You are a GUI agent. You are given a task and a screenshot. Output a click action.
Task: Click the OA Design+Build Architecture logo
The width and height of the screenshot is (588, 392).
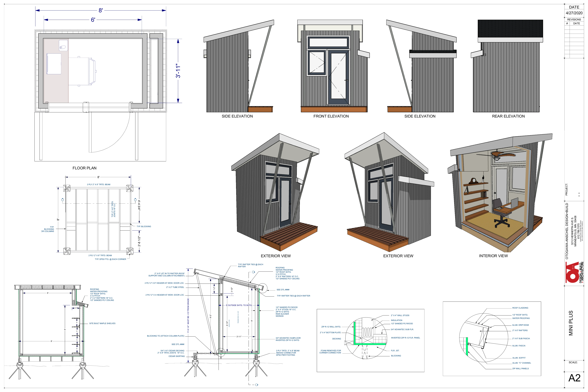[x=575, y=272]
